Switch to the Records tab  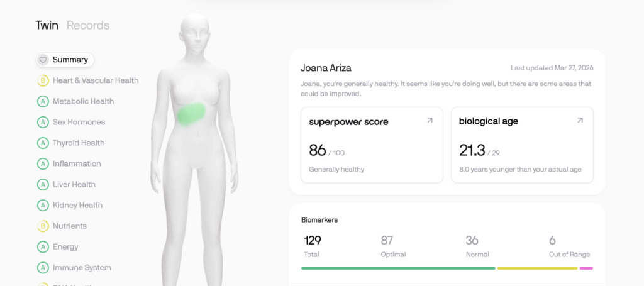(x=88, y=25)
